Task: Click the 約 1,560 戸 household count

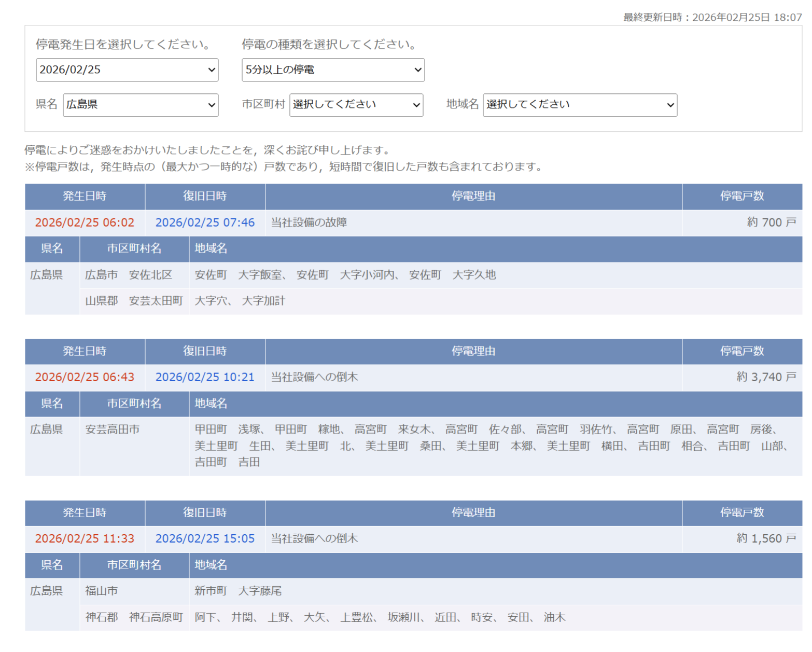Action: [x=766, y=538]
